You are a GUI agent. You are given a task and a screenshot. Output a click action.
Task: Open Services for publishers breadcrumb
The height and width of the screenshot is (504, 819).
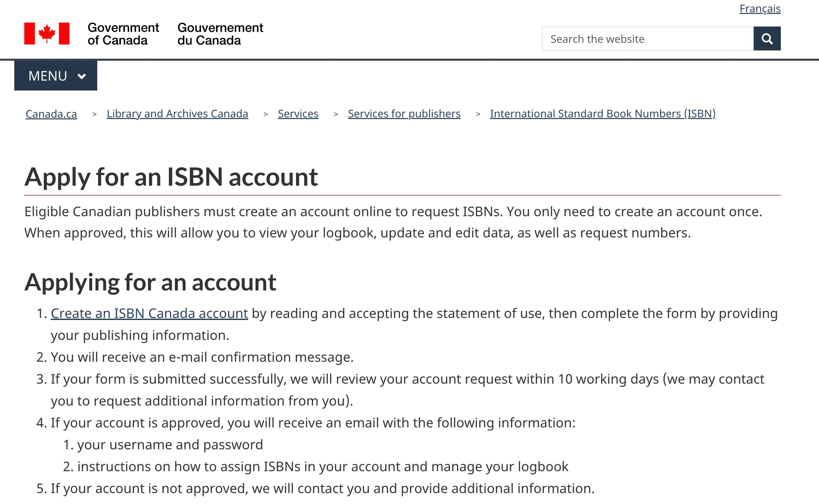[404, 114]
